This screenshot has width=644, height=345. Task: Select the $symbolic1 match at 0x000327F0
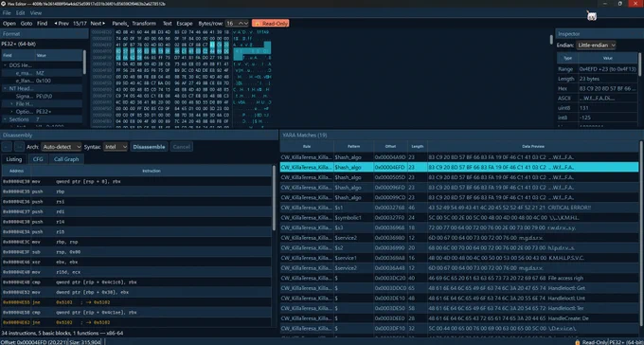459,218
